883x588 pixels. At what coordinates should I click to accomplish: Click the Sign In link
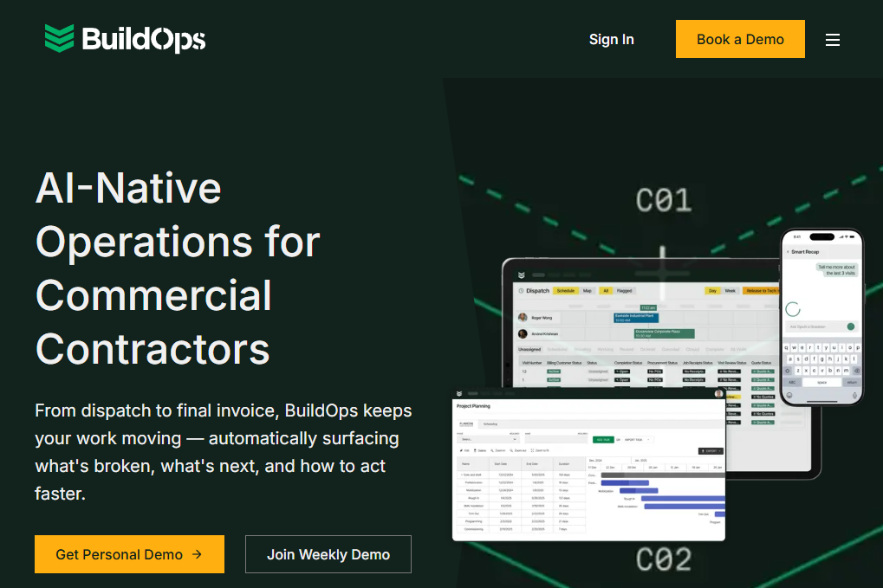tap(611, 39)
